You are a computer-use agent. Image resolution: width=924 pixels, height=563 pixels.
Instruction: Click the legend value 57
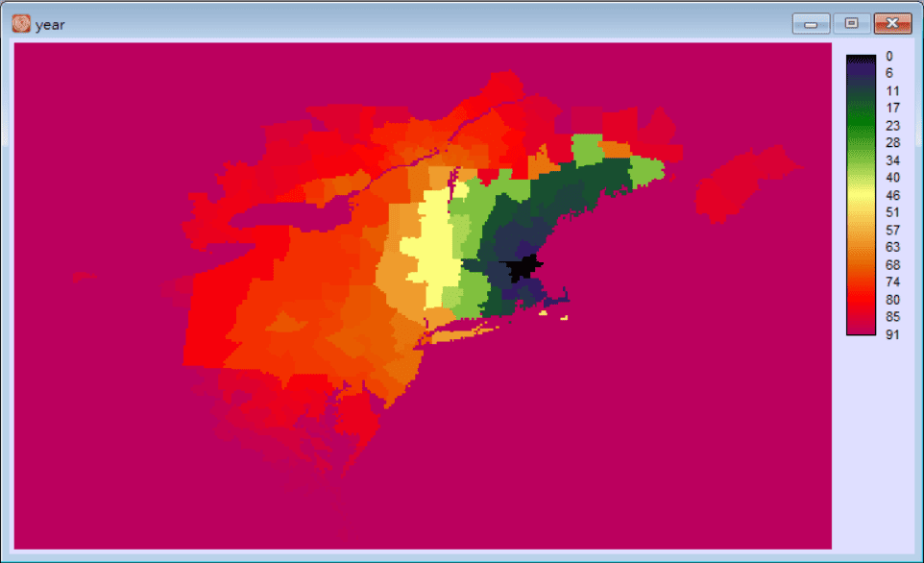click(892, 230)
